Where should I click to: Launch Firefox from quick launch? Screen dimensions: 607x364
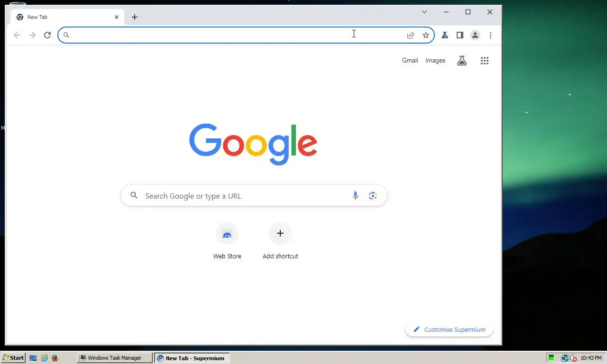coord(55,358)
